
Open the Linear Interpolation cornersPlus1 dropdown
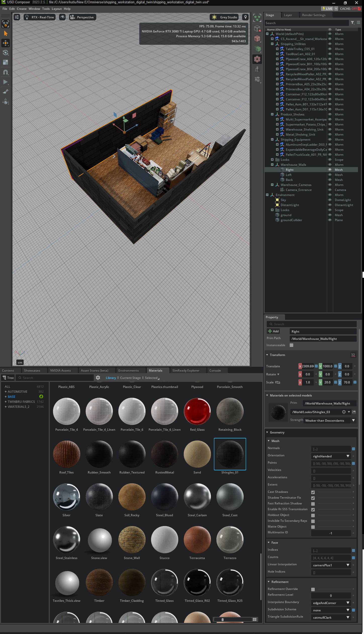point(331,565)
